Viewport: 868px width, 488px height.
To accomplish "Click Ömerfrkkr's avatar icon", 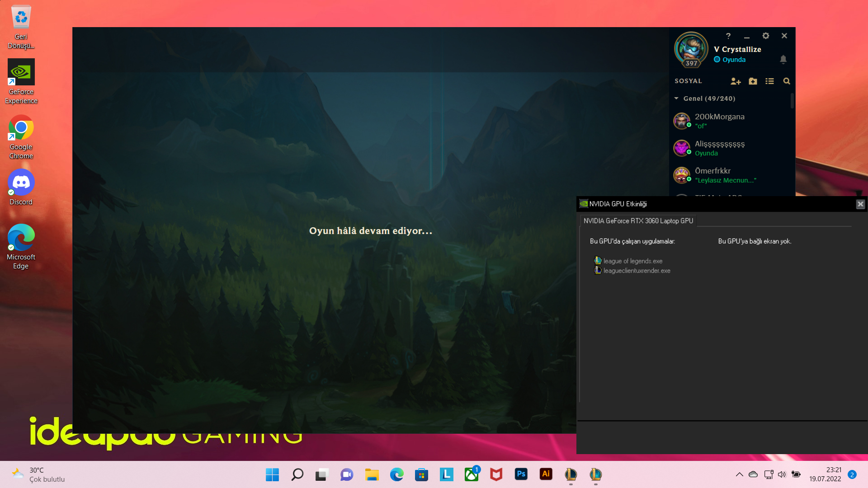I will 682,175.
